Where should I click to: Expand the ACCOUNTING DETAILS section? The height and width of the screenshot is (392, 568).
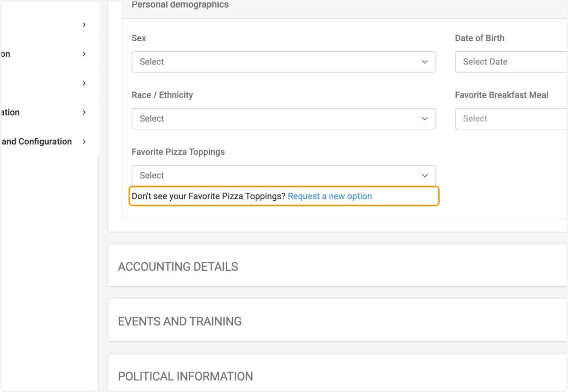pos(338,265)
